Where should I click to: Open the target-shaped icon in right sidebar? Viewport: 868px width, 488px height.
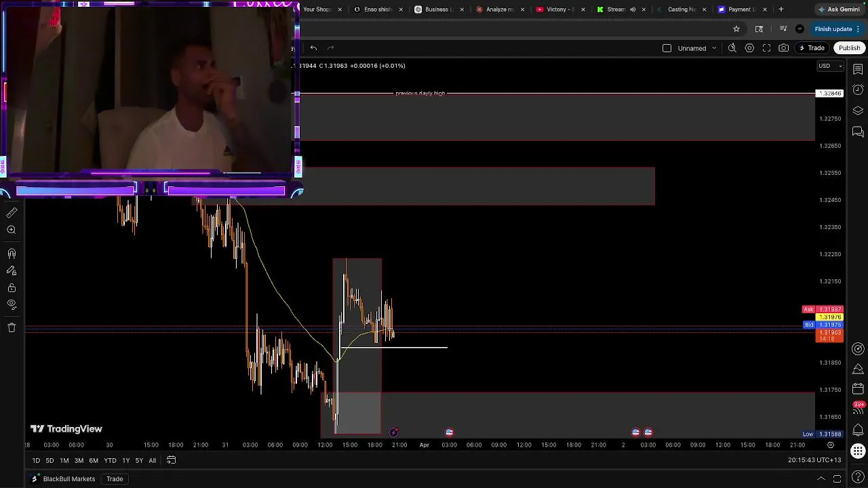point(858,349)
